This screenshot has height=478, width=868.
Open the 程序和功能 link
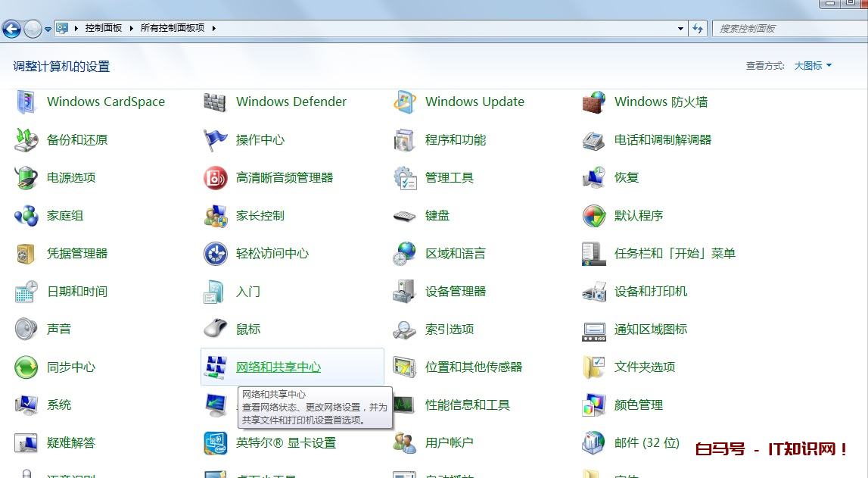point(456,140)
